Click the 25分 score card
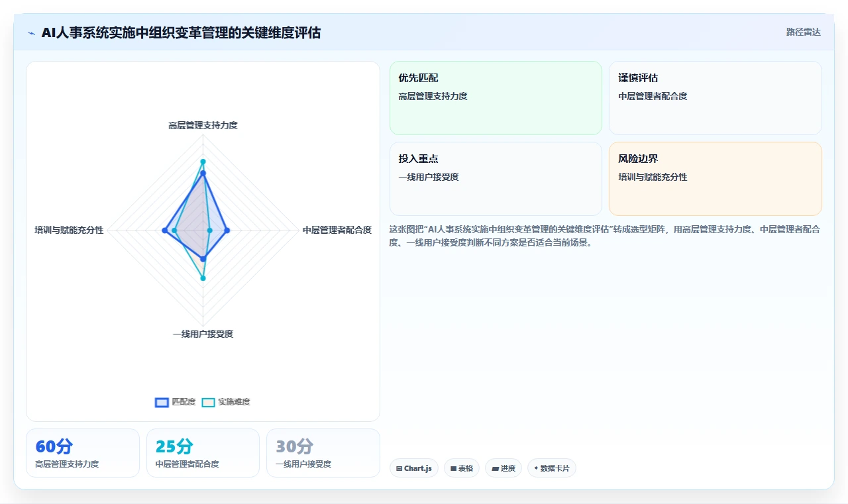Screen dimensions: 848x504 203,453
